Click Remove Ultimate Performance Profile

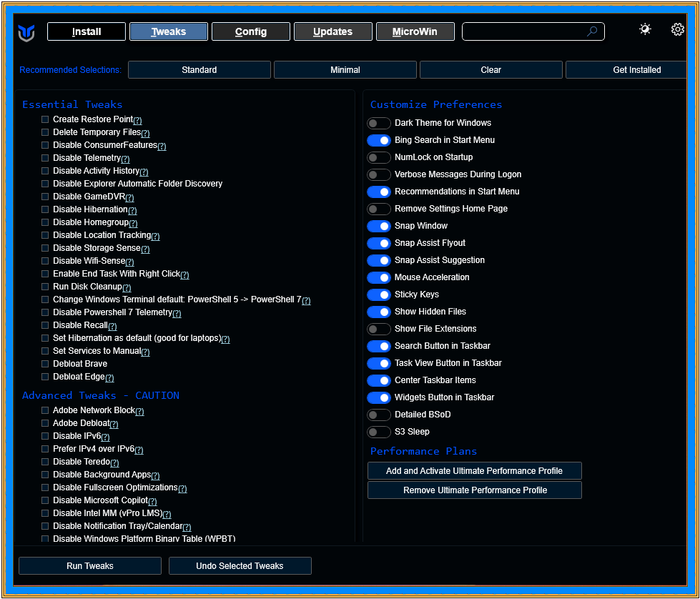point(475,490)
